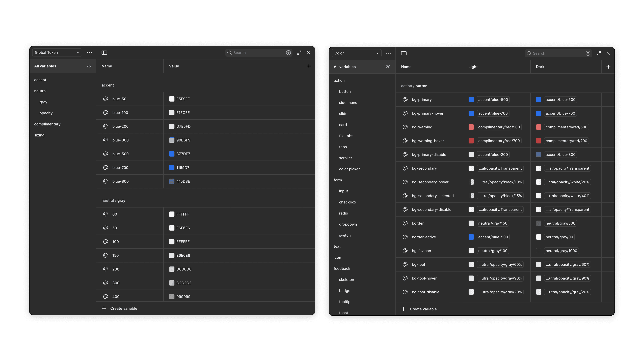
Task: Select All variables in Global Token sidebar
Action: [63, 66]
